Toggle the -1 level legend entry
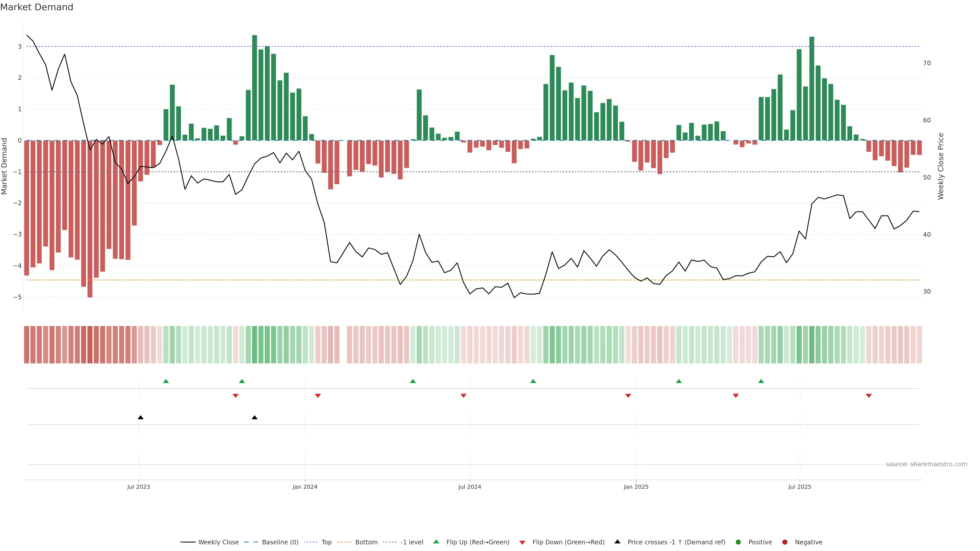The width and height of the screenshot is (980, 551). [412, 542]
